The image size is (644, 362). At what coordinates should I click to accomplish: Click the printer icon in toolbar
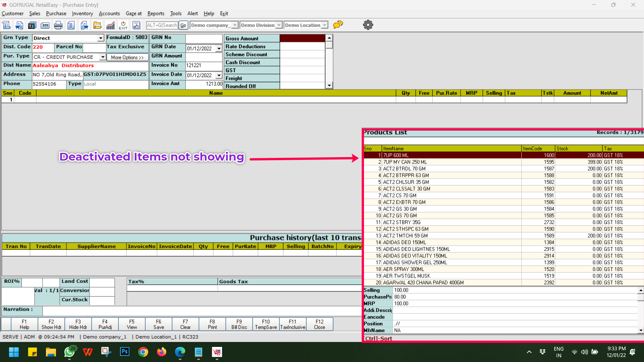point(58,25)
